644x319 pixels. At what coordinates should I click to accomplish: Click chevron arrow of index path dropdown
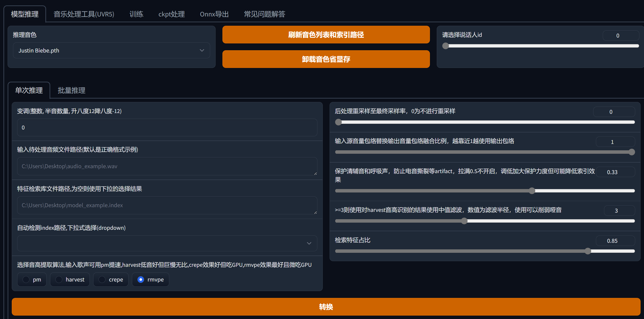coord(309,243)
